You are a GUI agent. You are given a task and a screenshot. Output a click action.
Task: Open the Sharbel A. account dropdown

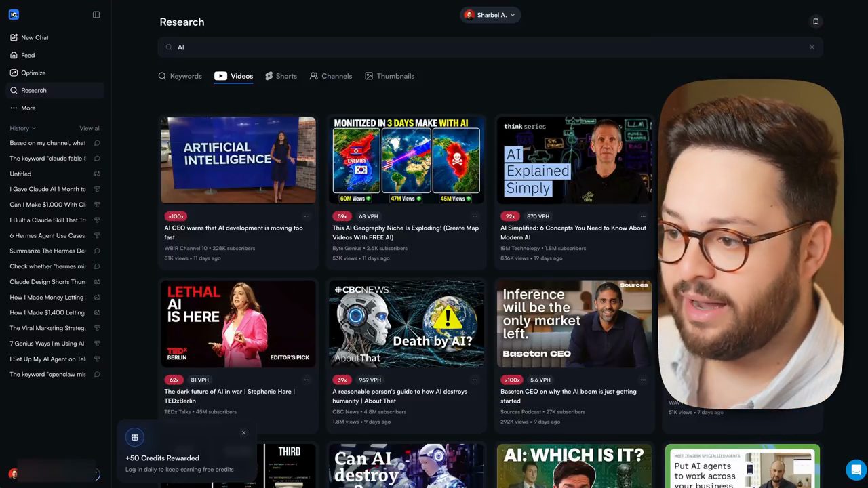pos(490,15)
